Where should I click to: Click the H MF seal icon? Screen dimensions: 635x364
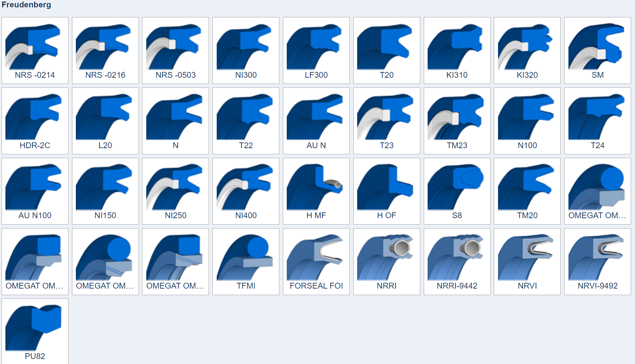tap(316, 191)
